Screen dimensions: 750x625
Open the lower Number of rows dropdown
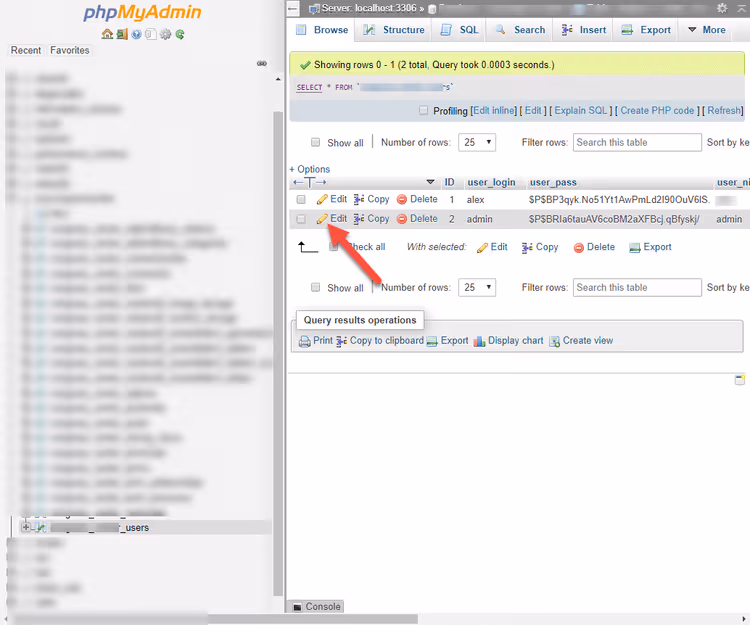(477, 287)
